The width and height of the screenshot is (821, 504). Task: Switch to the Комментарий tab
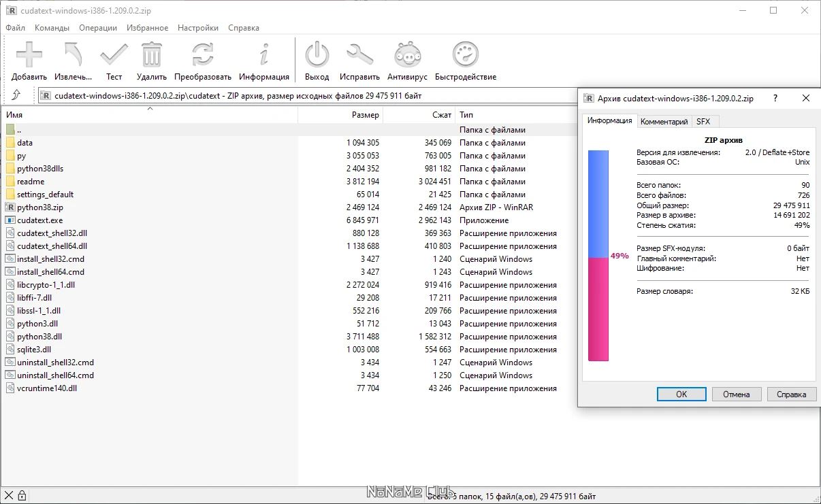664,122
